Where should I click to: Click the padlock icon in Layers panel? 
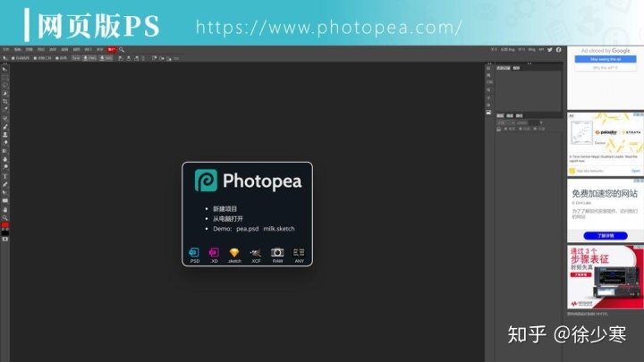(498, 129)
